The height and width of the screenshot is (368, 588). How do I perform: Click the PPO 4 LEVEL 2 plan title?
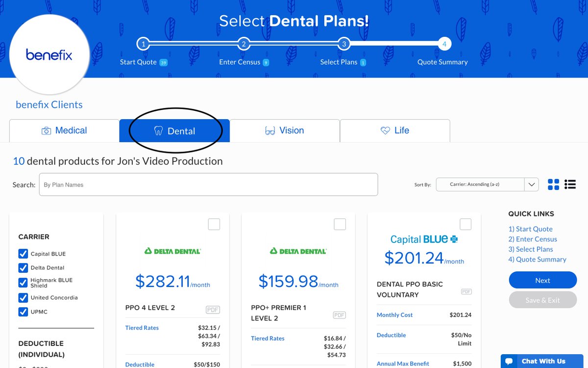point(150,308)
